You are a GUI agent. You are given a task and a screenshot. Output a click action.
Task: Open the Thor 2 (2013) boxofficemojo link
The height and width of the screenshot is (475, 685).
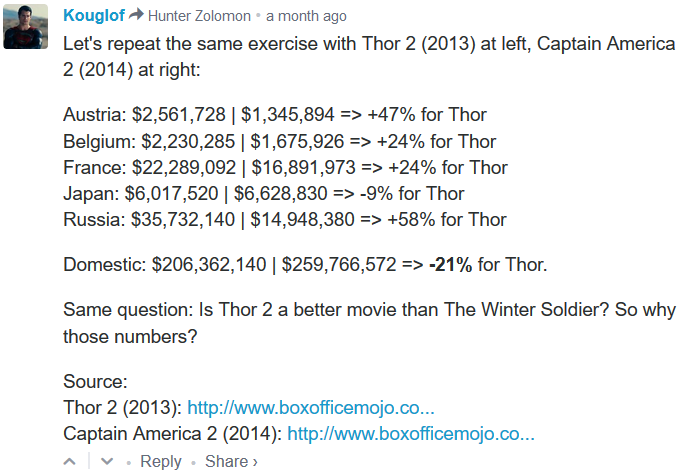click(x=311, y=408)
